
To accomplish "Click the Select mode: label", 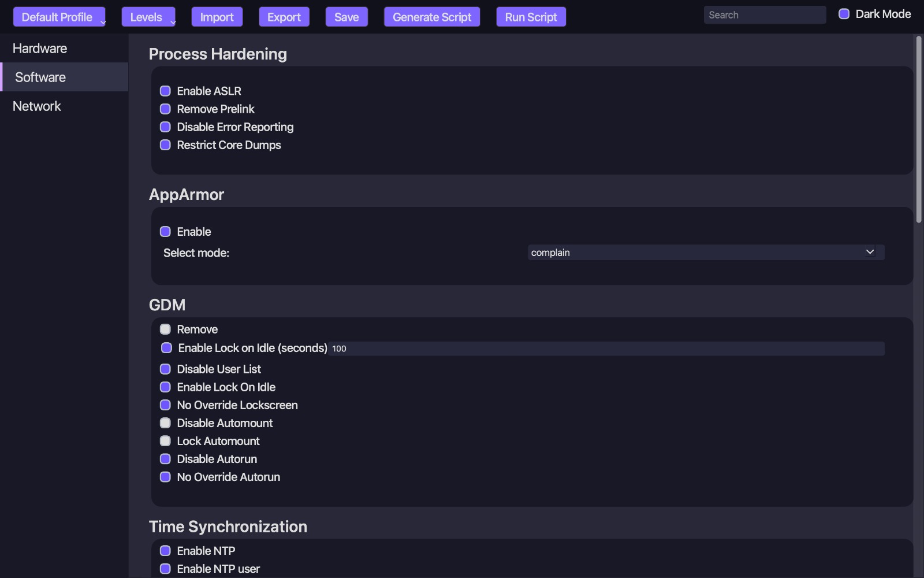I will (x=196, y=253).
